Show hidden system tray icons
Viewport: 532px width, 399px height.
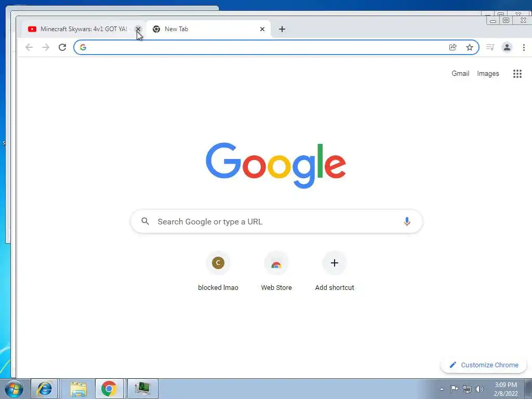coord(442,389)
